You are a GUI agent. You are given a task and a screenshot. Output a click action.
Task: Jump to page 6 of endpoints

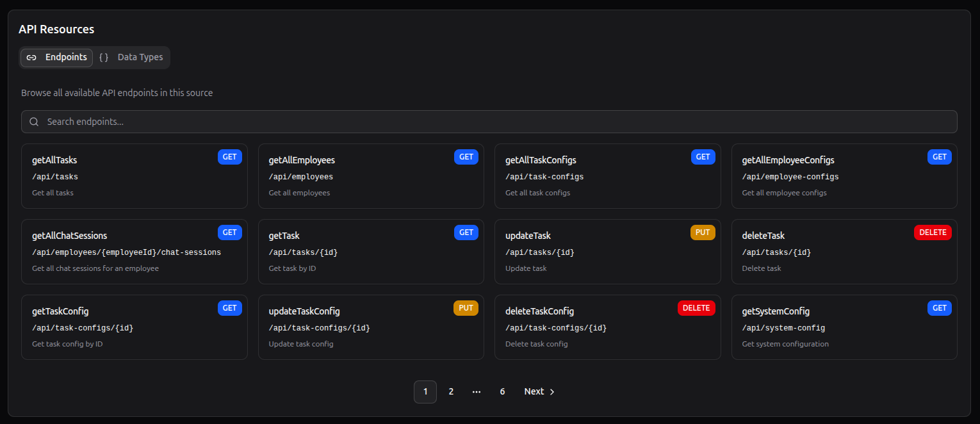(502, 391)
